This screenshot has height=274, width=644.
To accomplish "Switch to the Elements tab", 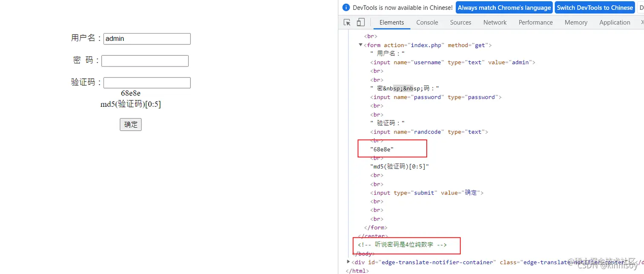I will click(x=391, y=23).
